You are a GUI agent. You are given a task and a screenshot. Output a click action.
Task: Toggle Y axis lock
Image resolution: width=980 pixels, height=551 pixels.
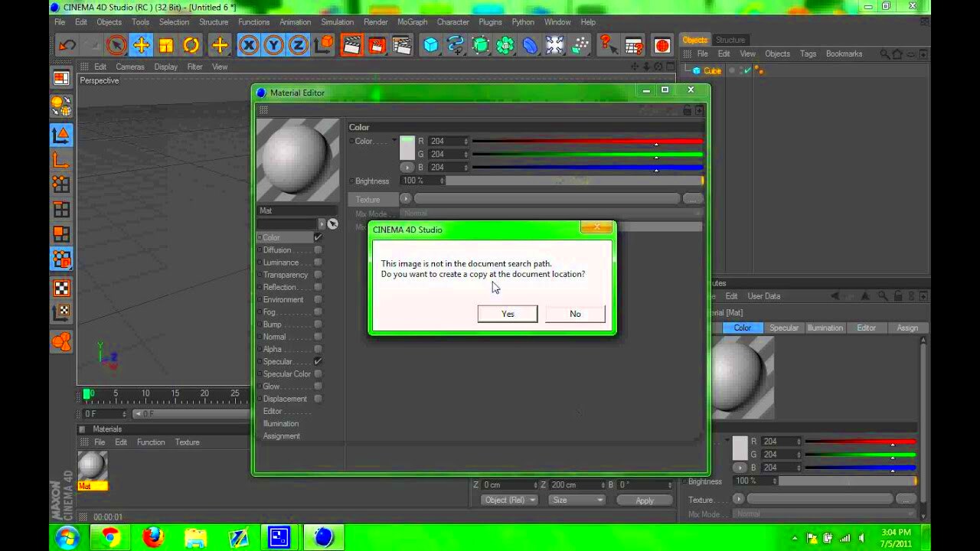(273, 45)
